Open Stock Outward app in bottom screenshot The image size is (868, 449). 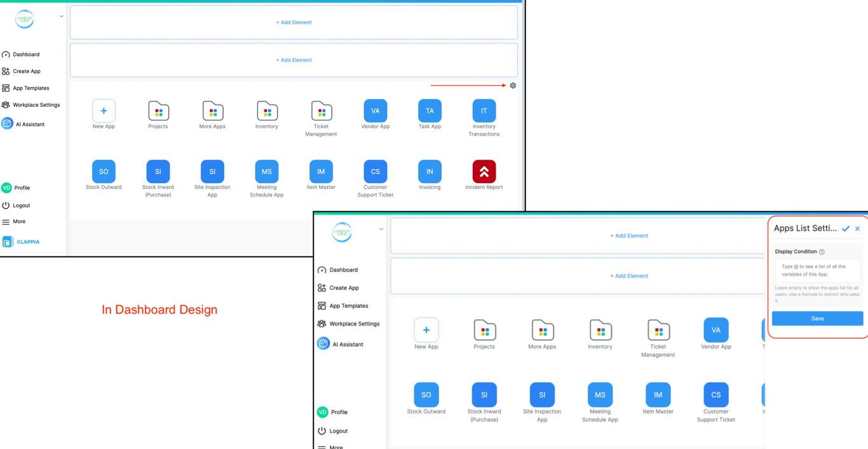[x=426, y=395]
